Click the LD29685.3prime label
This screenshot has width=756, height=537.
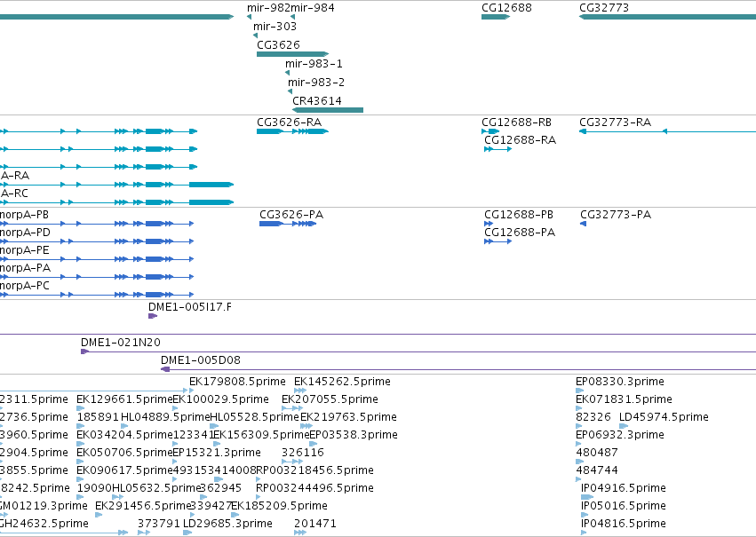tap(227, 525)
